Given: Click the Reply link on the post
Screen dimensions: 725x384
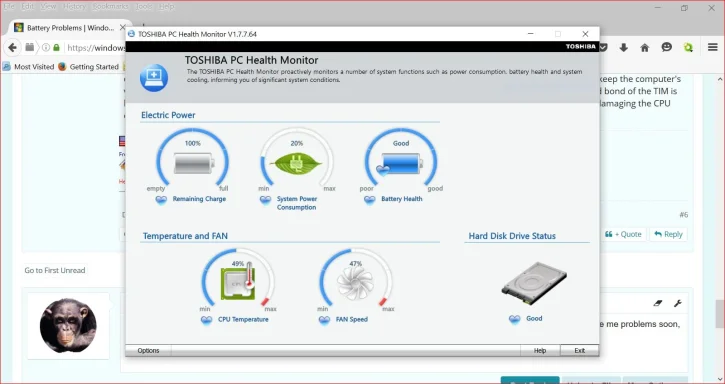Looking at the screenshot, I should [668, 234].
